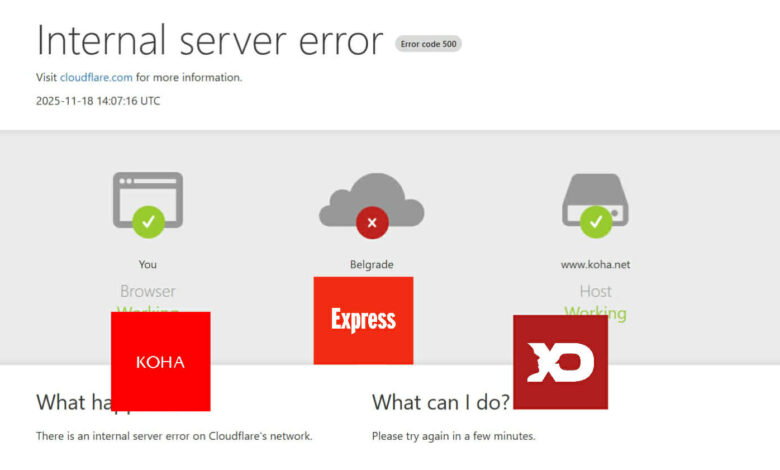The image size is (780, 470).
Task: Click the You label under the browser icon
Action: (147, 265)
